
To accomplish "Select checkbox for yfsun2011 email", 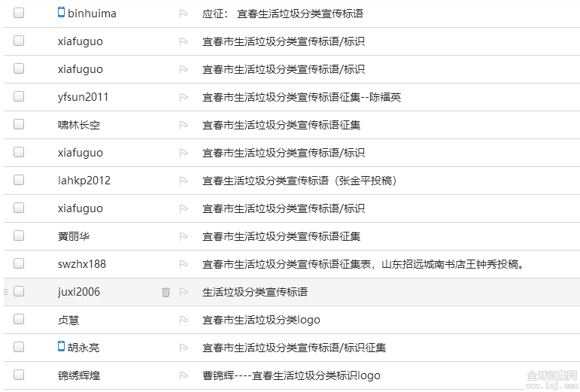I will (19, 96).
